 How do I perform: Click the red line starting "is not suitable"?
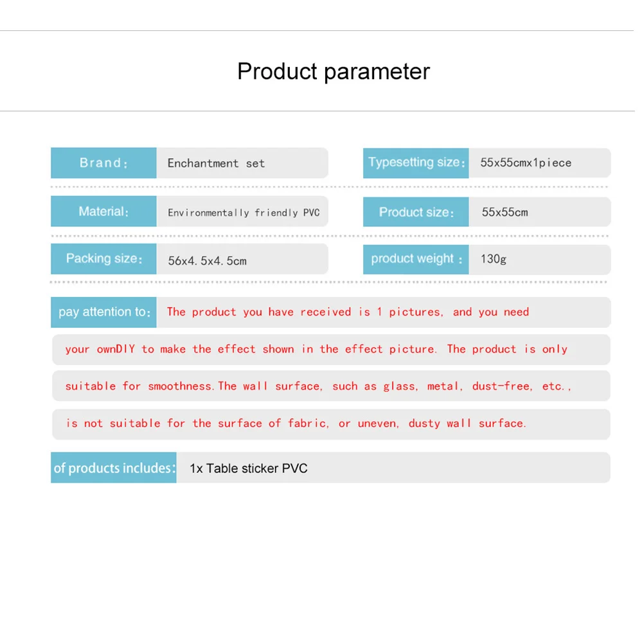(x=296, y=424)
